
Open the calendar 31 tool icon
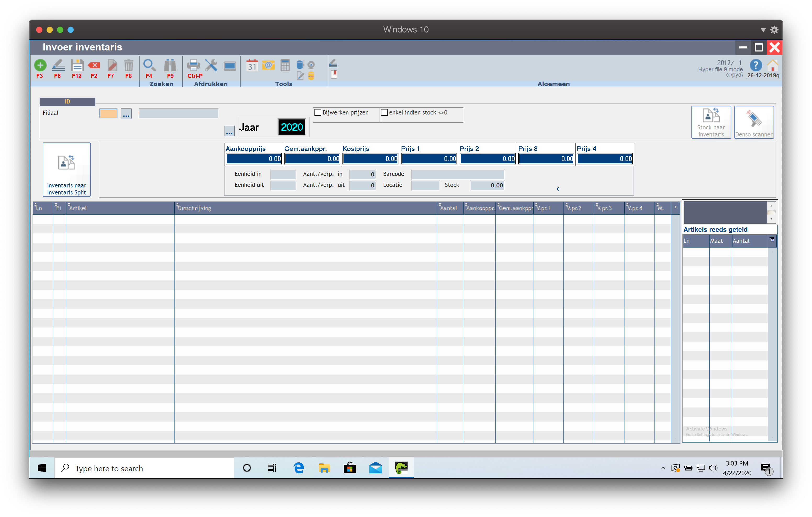(252, 65)
